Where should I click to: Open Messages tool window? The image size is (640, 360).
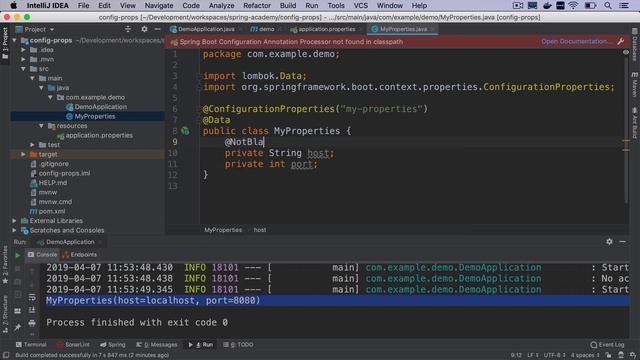157,345
